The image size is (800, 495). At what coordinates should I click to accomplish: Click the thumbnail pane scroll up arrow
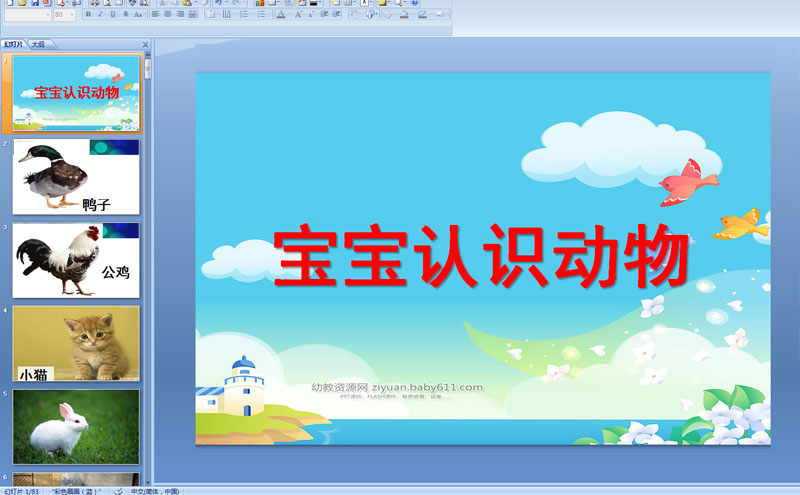[x=148, y=54]
